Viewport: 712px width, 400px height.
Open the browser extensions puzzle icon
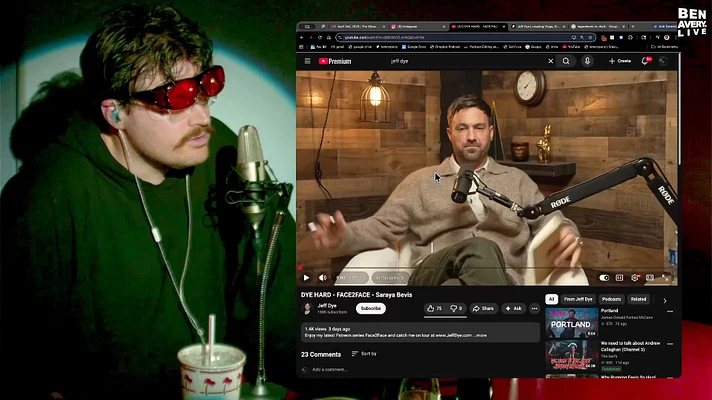[630, 37]
